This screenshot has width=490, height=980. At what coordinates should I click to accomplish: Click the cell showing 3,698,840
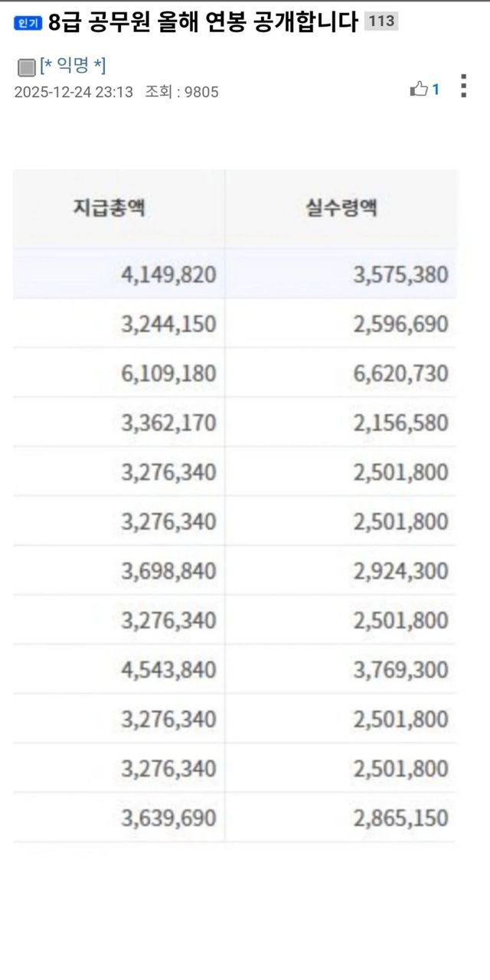point(168,571)
